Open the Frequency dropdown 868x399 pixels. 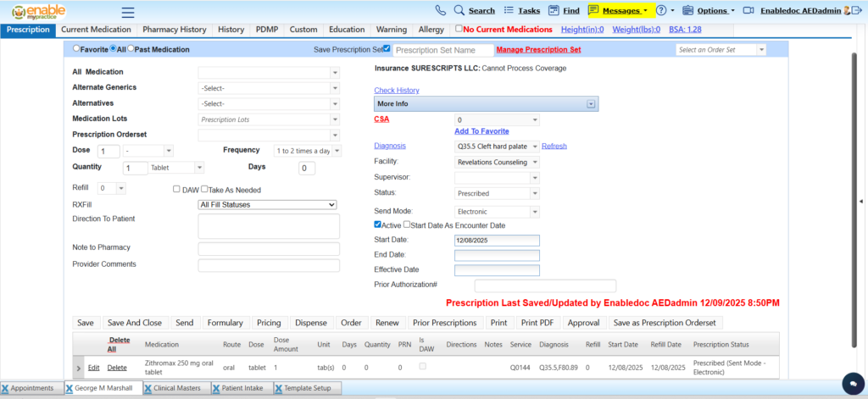(307, 150)
